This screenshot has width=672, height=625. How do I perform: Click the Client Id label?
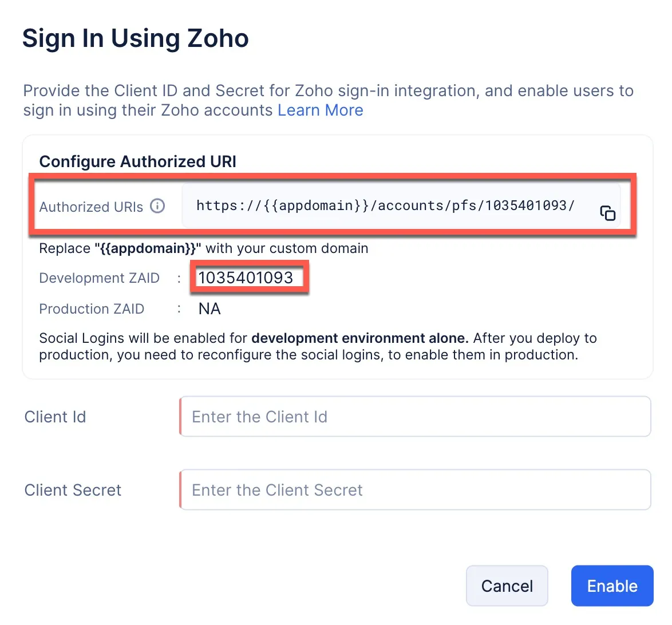pos(55,417)
